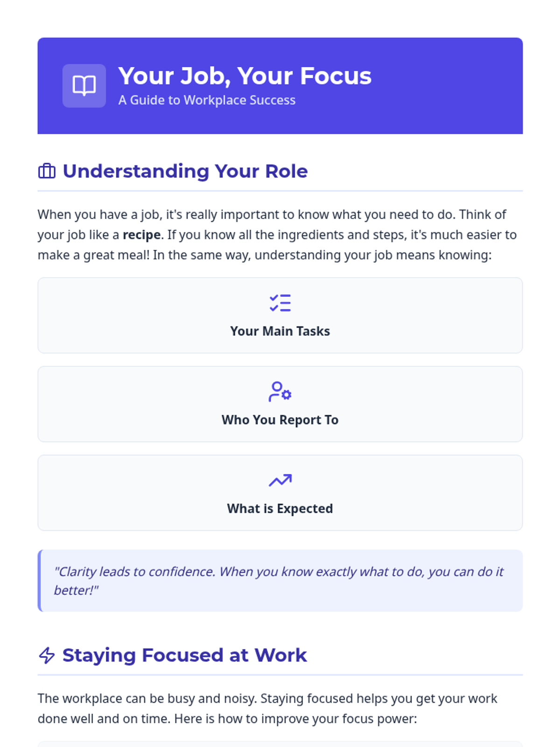Click the trending arrow icon above What is Expected

[280, 480]
